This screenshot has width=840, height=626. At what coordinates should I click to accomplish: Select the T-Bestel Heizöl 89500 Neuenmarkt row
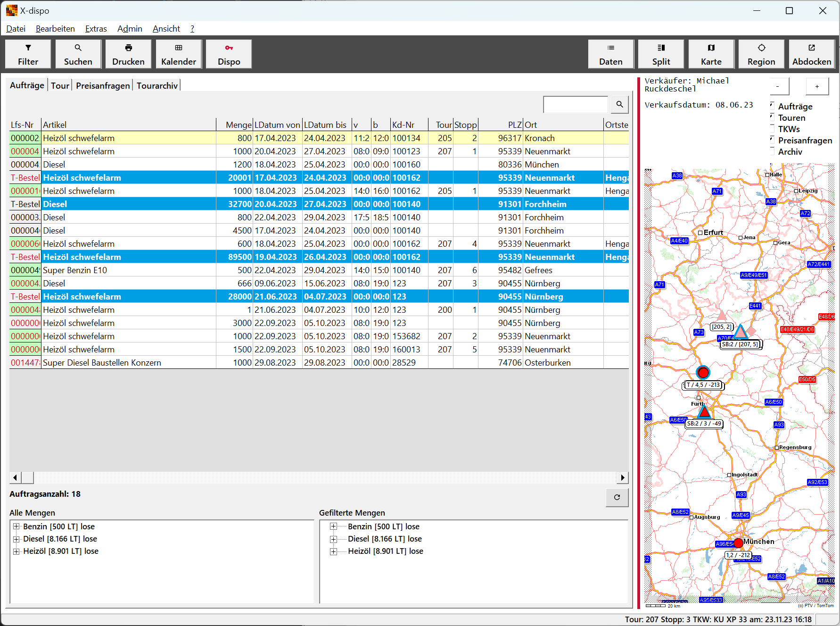(x=319, y=257)
